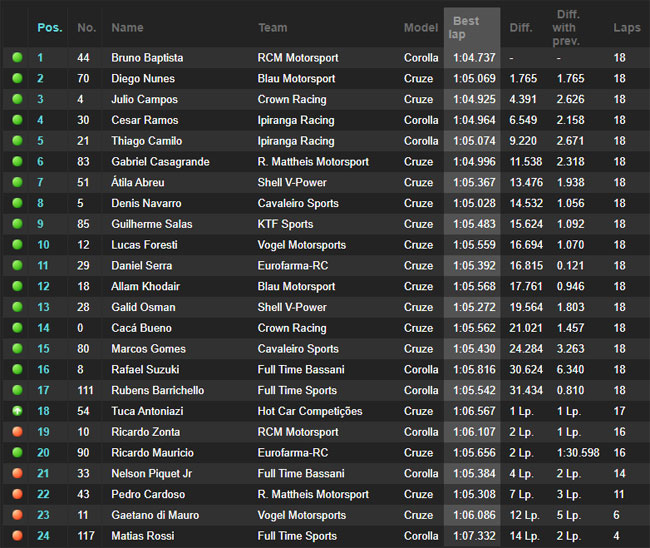Click the green status dot for Daniel Serra
This screenshot has width=650, height=548.
coord(17,265)
